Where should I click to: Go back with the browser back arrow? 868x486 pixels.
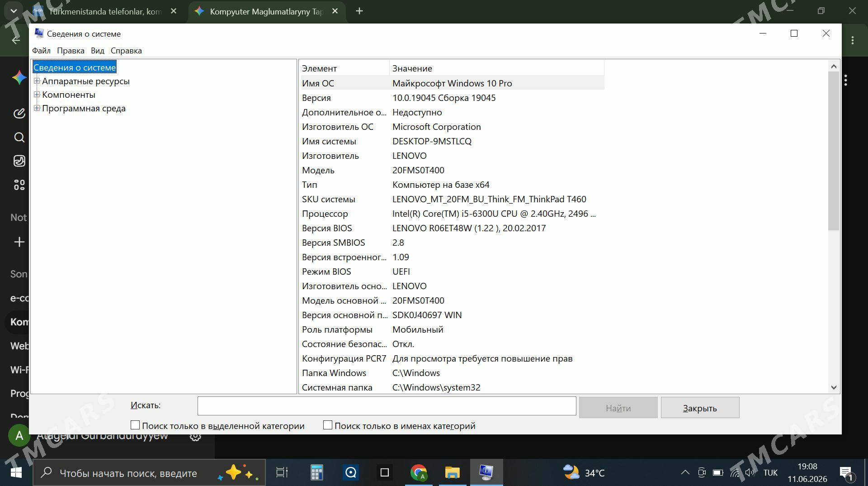(x=16, y=40)
